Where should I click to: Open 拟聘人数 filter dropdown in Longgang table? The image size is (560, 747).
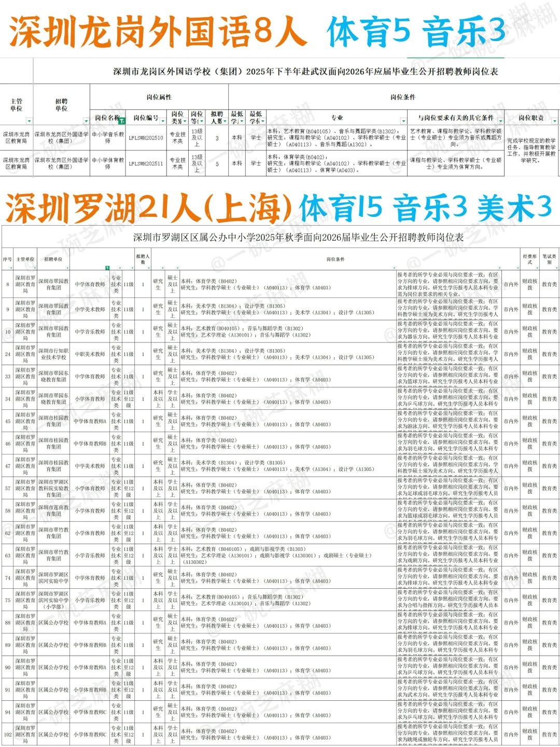(x=225, y=121)
